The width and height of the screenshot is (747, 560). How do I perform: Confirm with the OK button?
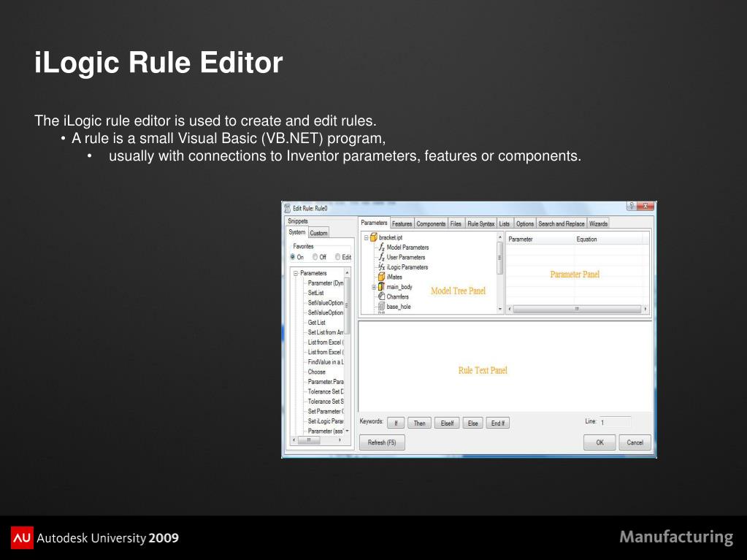point(599,442)
